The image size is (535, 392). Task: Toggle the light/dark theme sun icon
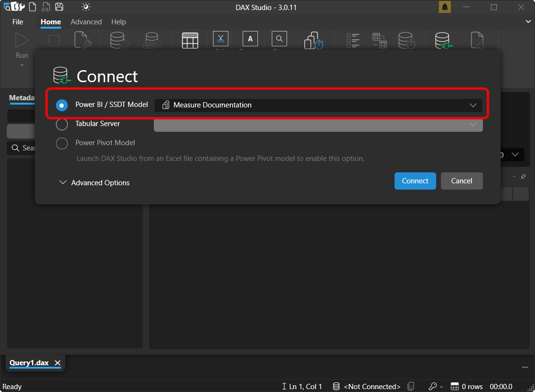tap(86, 7)
